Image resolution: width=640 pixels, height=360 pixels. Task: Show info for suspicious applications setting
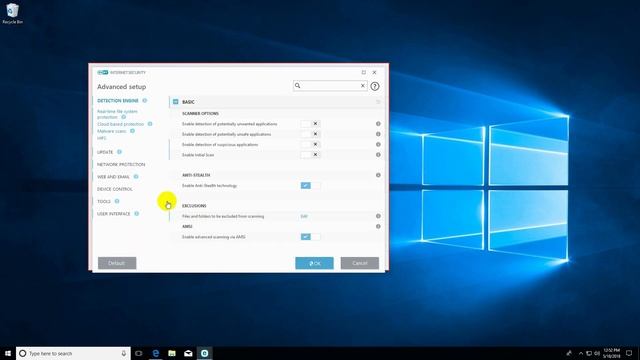tap(378, 144)
